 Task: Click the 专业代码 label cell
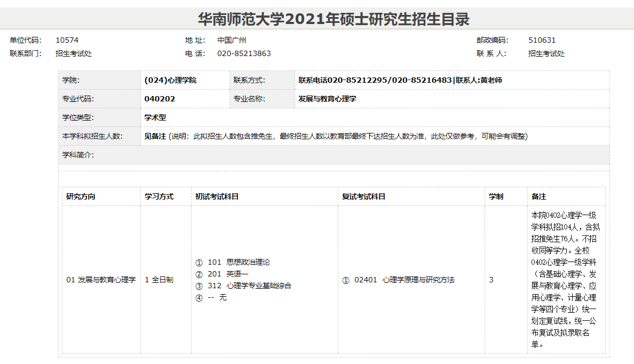pos(99,99)
